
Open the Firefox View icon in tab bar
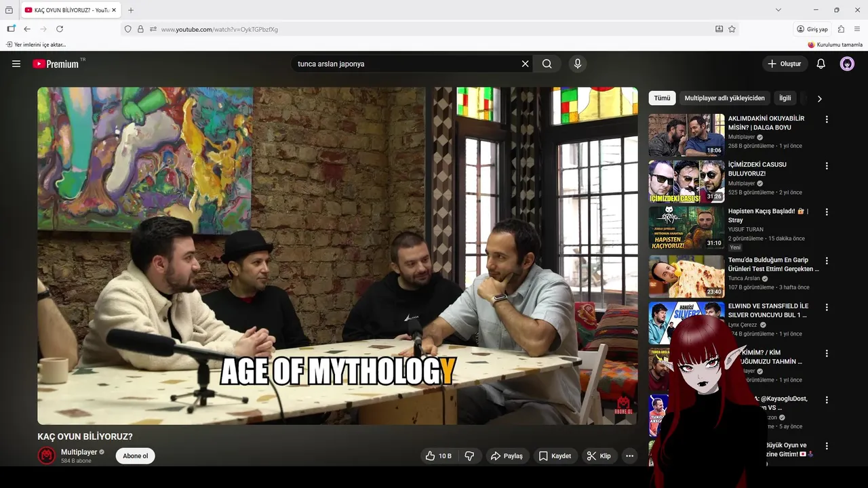point(9,10)
